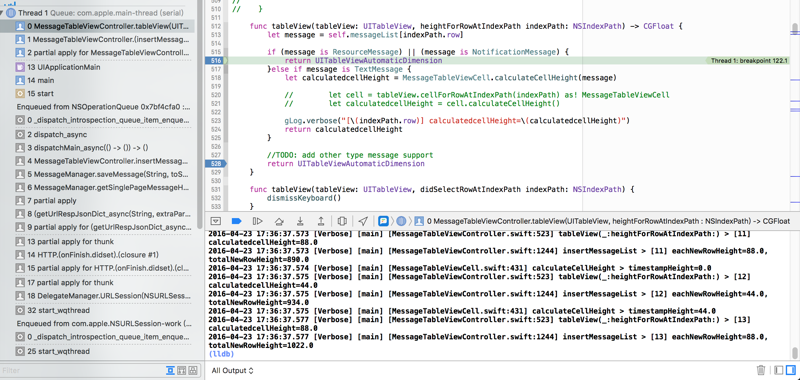Select frame 0 MessageTableViewController.tableView

tap(97, 26)
